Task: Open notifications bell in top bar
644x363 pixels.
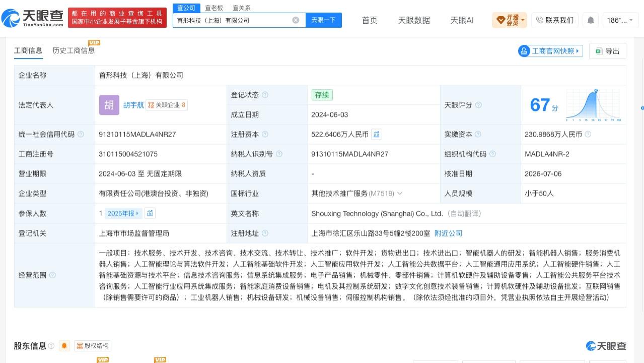Action: point(591,20)
